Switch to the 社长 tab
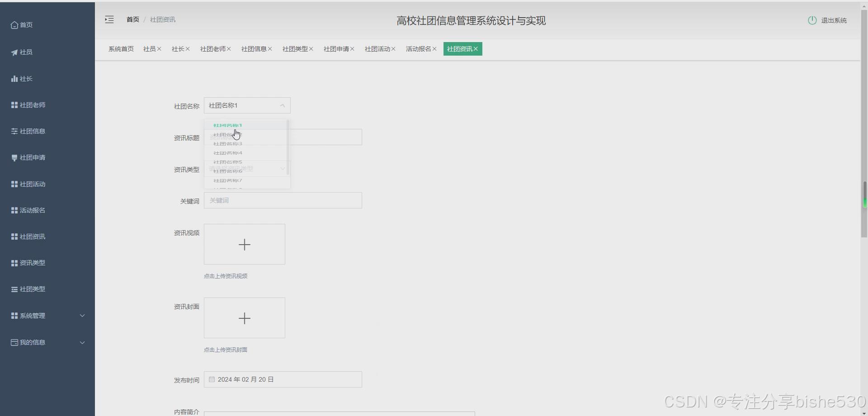The image size is (868, 416). 178,49
